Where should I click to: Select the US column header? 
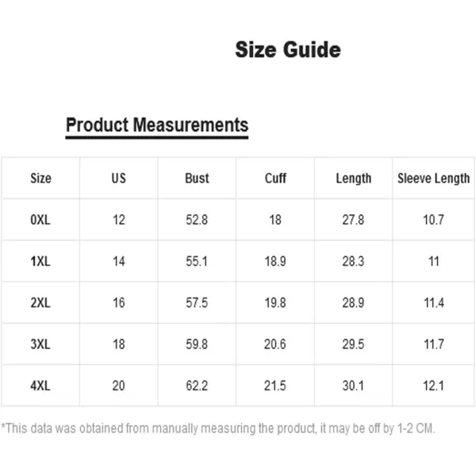click(x=119, y=178)
